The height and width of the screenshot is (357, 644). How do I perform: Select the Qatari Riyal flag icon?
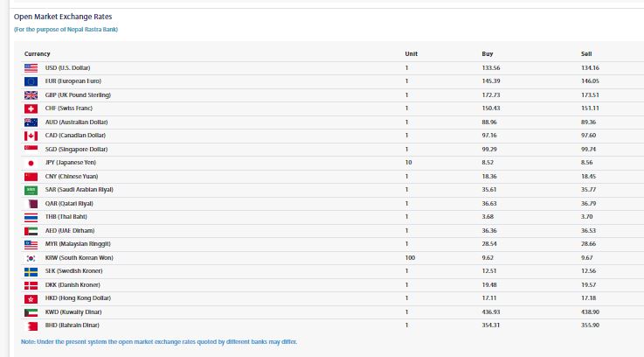point(31,203)
